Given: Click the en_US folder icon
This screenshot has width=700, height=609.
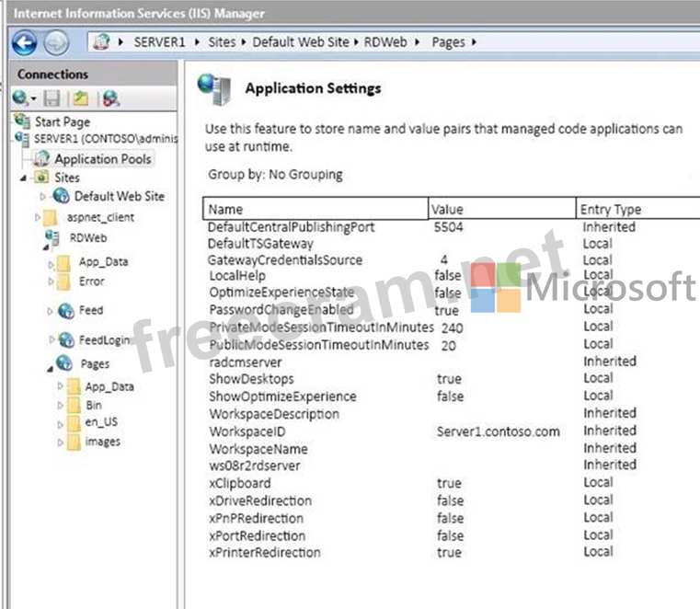Looking at the screenshot, I should point(74,423).
